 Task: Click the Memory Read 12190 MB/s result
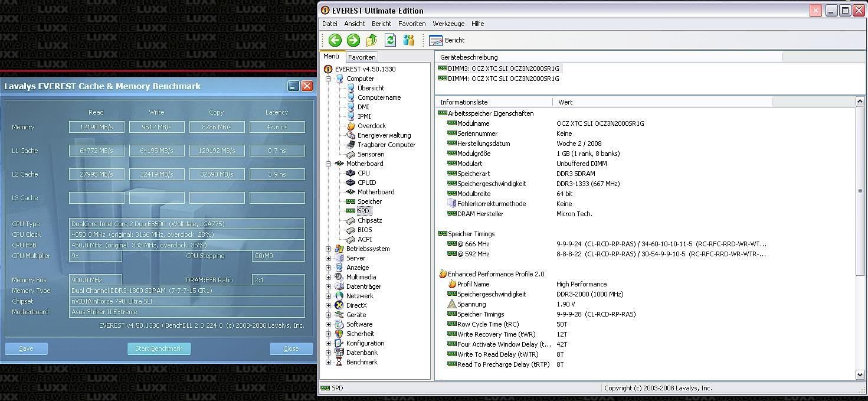pyautogui.click(x=97, y=127)
